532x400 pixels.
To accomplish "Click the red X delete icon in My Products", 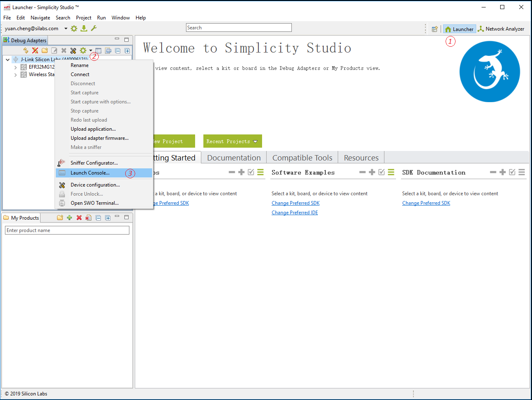I will pyautogui.click(x=79, y=218).
